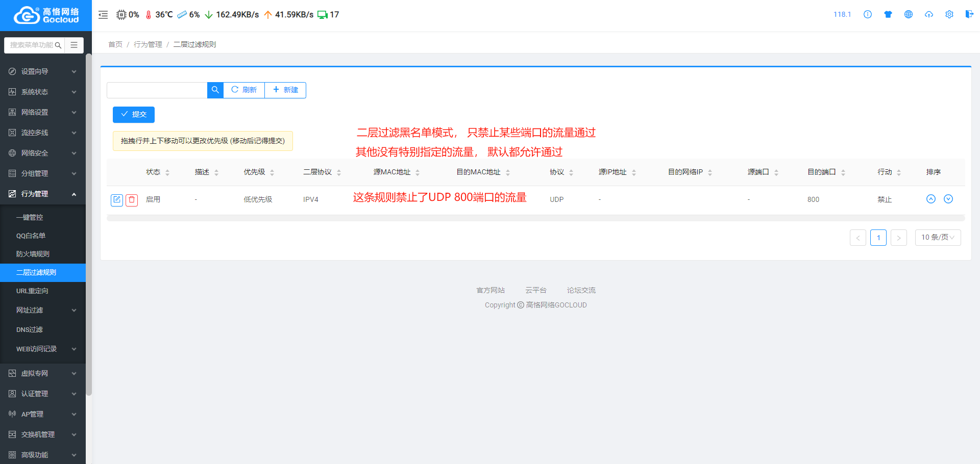Expand the 网络设置 sidebar menu

[43, 112]
